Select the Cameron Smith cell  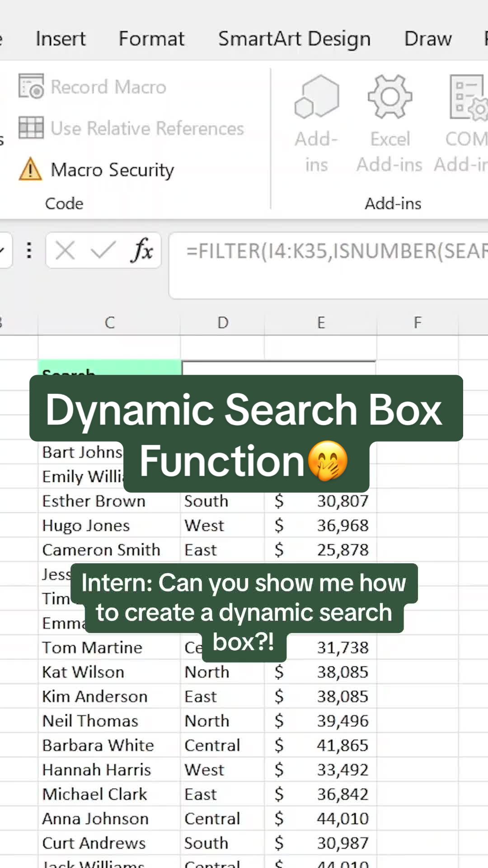pos(109,550)
